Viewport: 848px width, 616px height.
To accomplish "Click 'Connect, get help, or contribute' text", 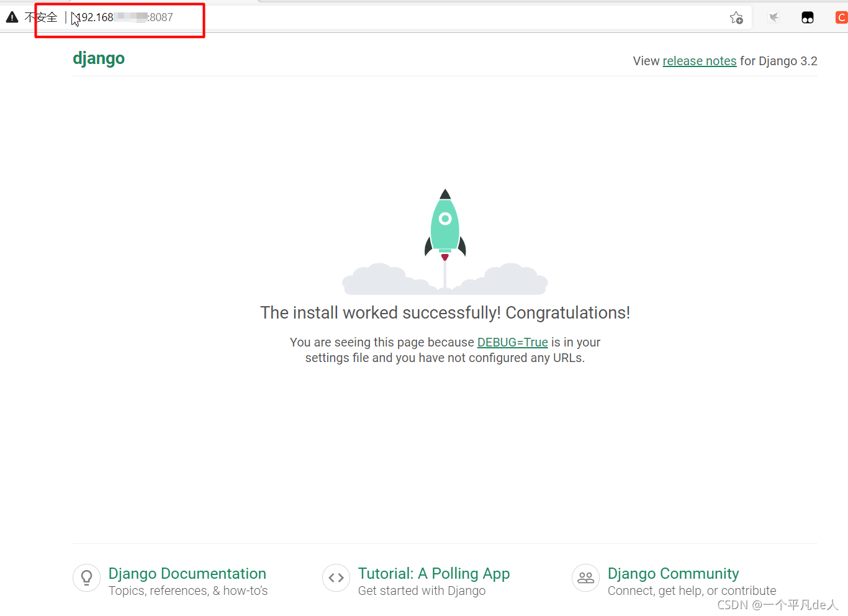I will click(692, 591).
